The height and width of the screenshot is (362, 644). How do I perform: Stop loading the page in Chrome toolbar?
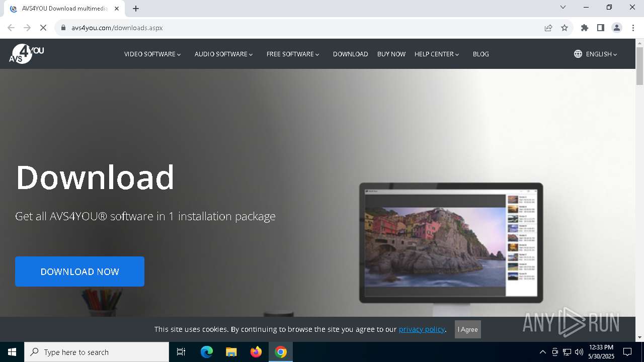click(x=43, y=28)
